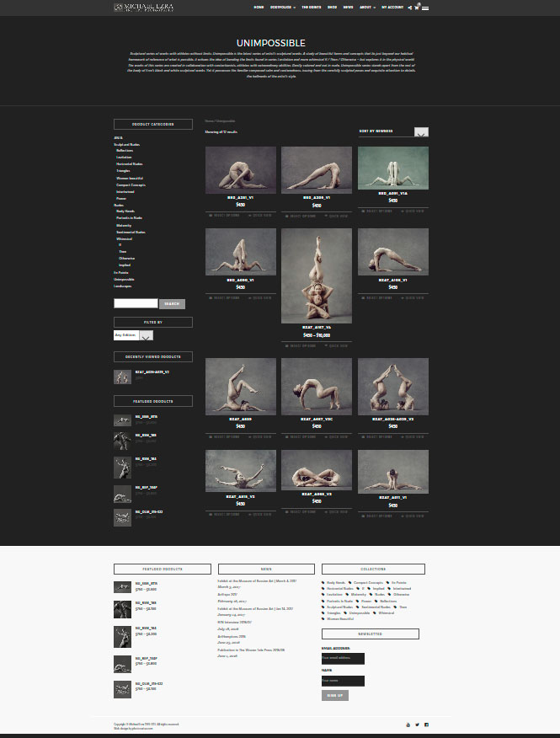Image resolution: width=560 pixels, height=738 pixels.
Task: Open the Women Beautiful collection tag in footer
Action: click(x=339, y=619)
